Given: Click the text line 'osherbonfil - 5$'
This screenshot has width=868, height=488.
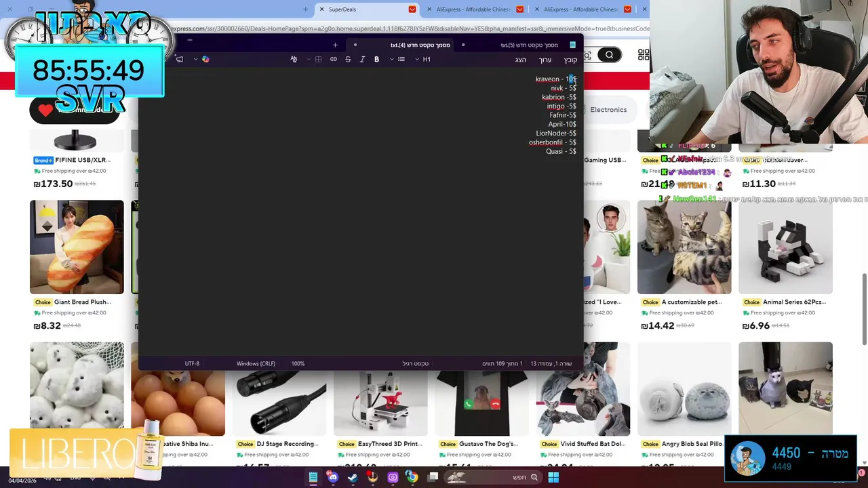Looking at the screenshot, I should [x=552, y=142].
